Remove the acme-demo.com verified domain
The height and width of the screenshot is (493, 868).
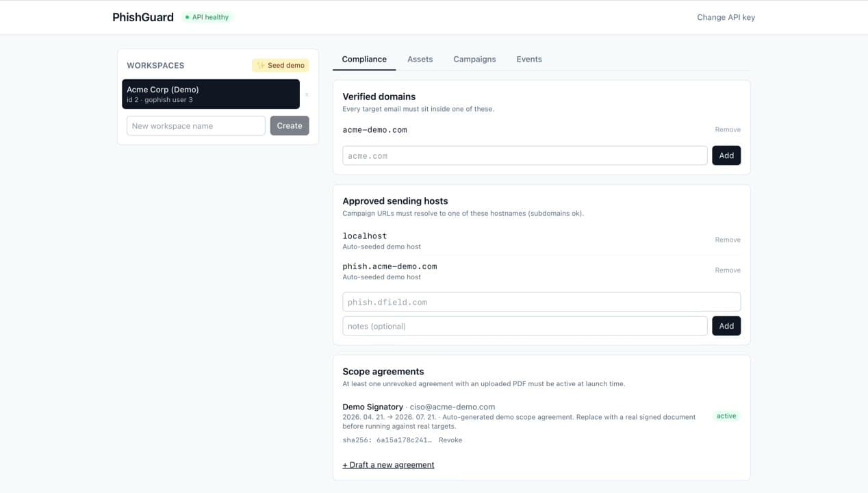click(x=728, y=129)
